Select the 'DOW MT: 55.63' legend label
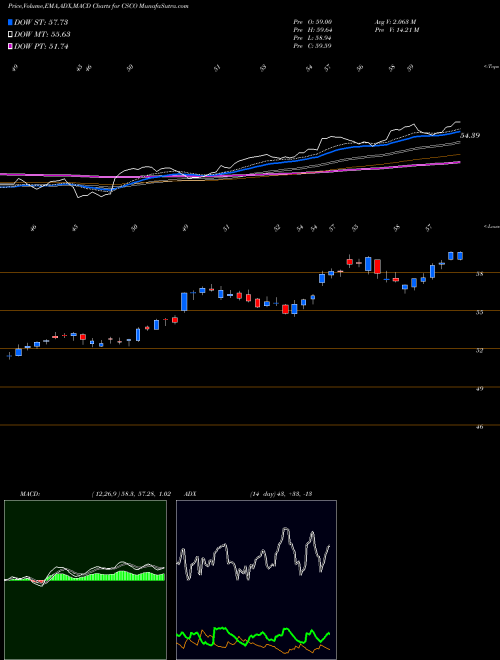The height and width of the screenshot is (660, 500). click(x=42, y=35)
